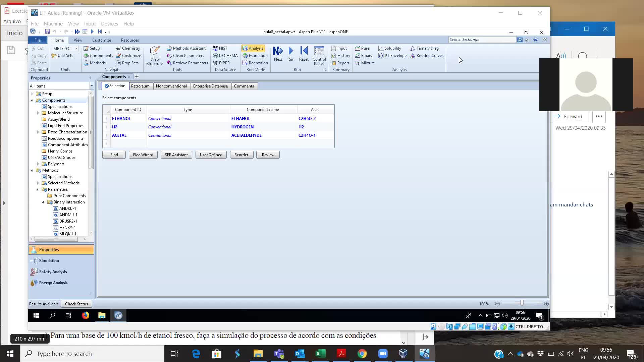Collapse the Binary Interaction node
Image resolution: width=644 pixels, height=362 pixels.
43,202
